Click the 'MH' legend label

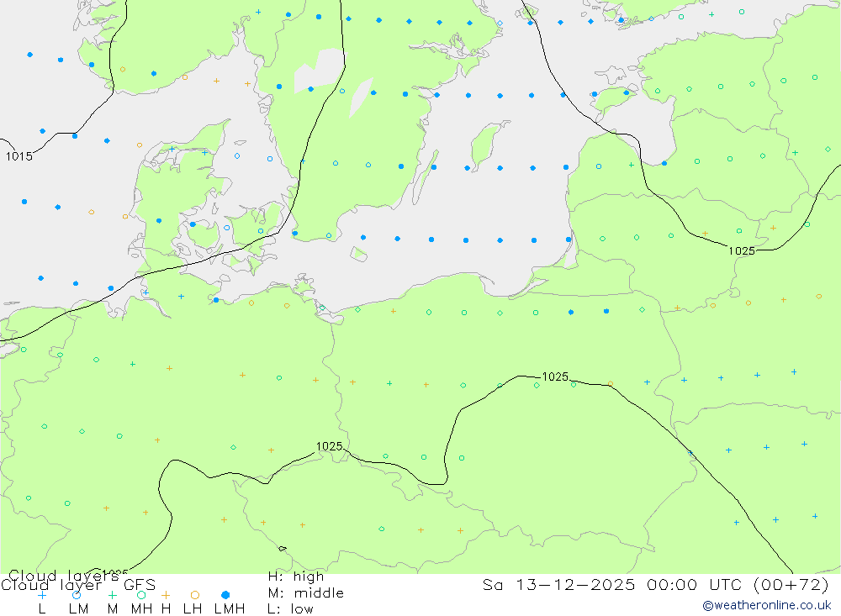141,609
